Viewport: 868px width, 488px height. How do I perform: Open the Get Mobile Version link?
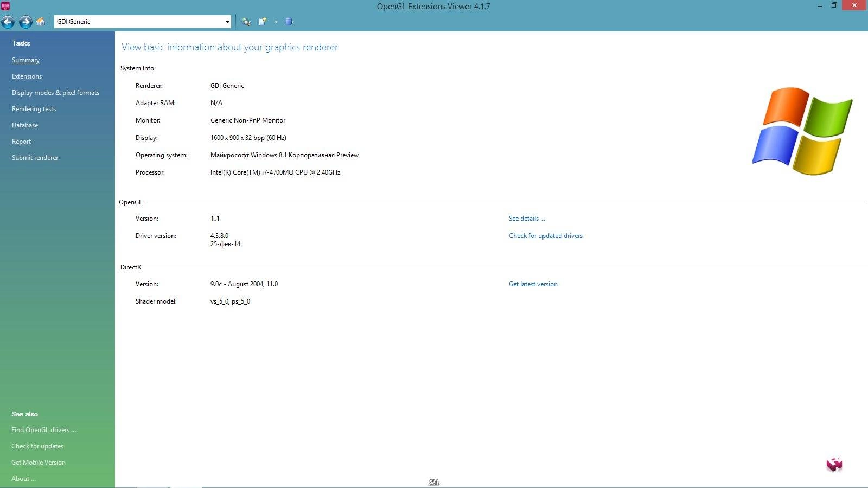coord(39,463)
